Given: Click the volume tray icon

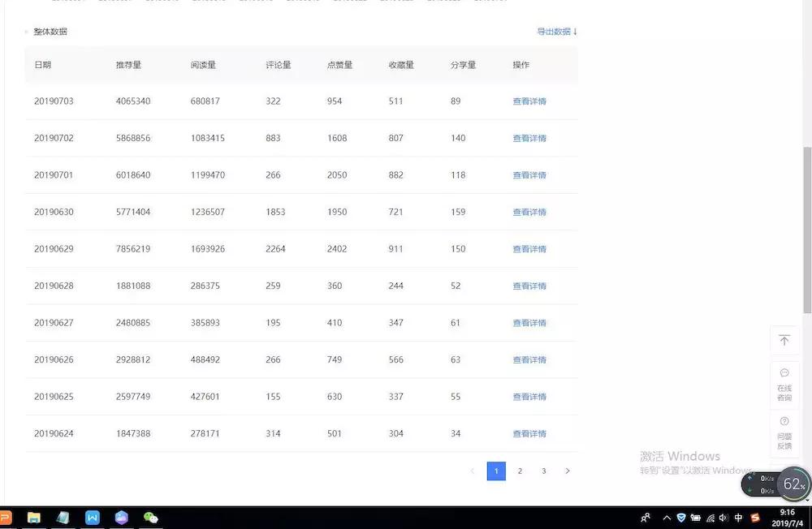Looking at the screenshot, I should (x=723, y=518).
